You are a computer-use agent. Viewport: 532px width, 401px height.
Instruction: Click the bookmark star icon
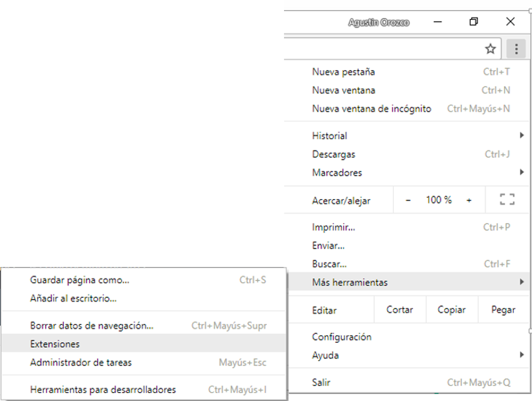click(x=490, y=49)
